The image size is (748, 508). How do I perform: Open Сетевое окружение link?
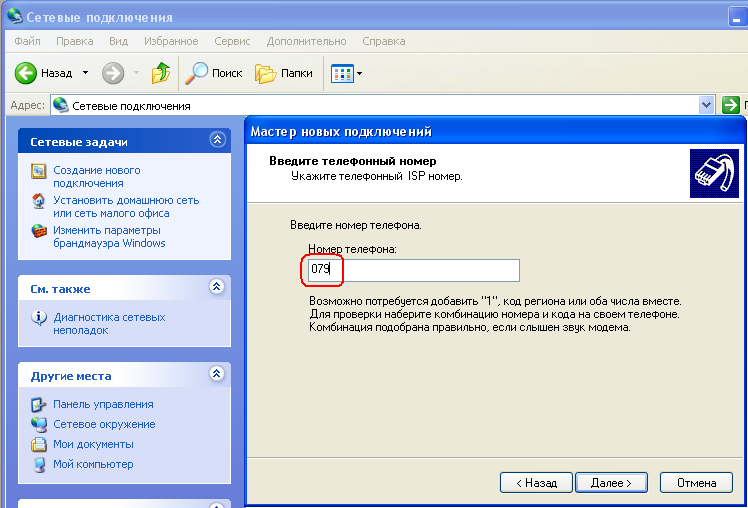click(x=104, y=424)
